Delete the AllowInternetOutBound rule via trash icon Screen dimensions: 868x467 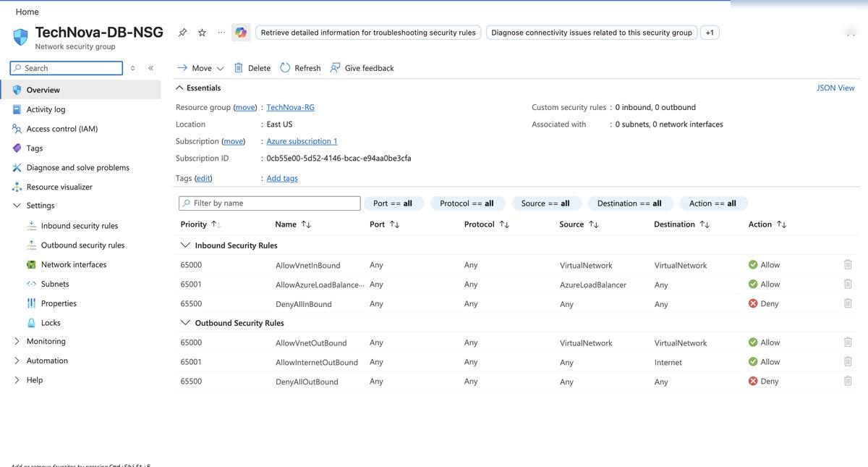(848, 362)
